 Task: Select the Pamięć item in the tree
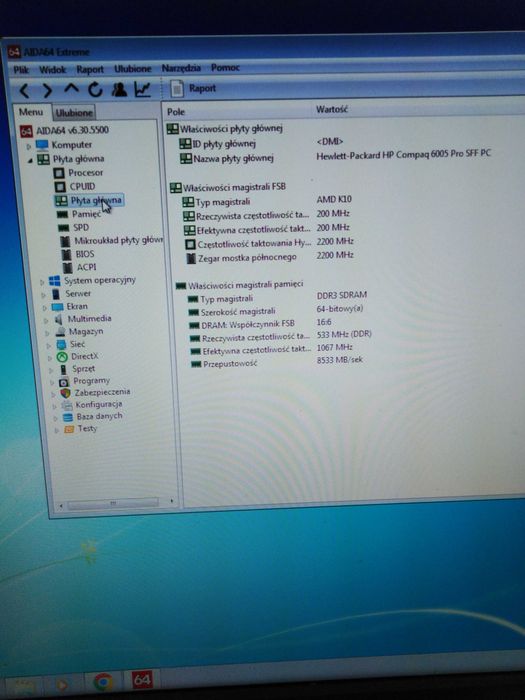click(x=87, y=214)
